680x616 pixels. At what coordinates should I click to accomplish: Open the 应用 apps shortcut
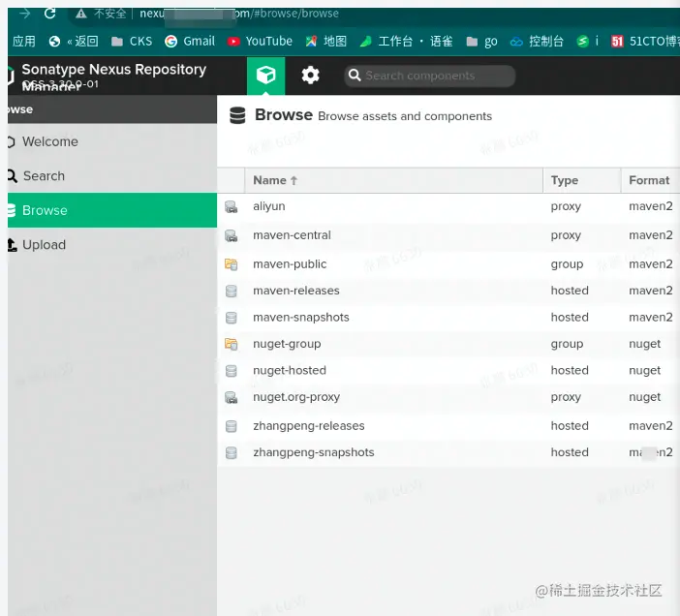24,42
